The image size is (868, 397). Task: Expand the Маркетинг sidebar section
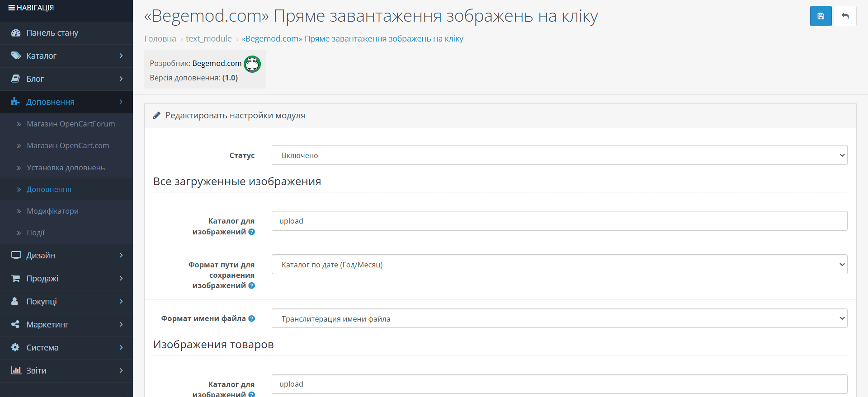tap(66, 325)
